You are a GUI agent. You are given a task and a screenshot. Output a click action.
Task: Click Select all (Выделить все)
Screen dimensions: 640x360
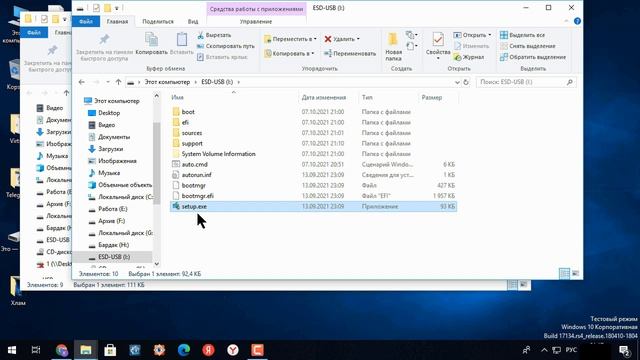coord(522,35)
